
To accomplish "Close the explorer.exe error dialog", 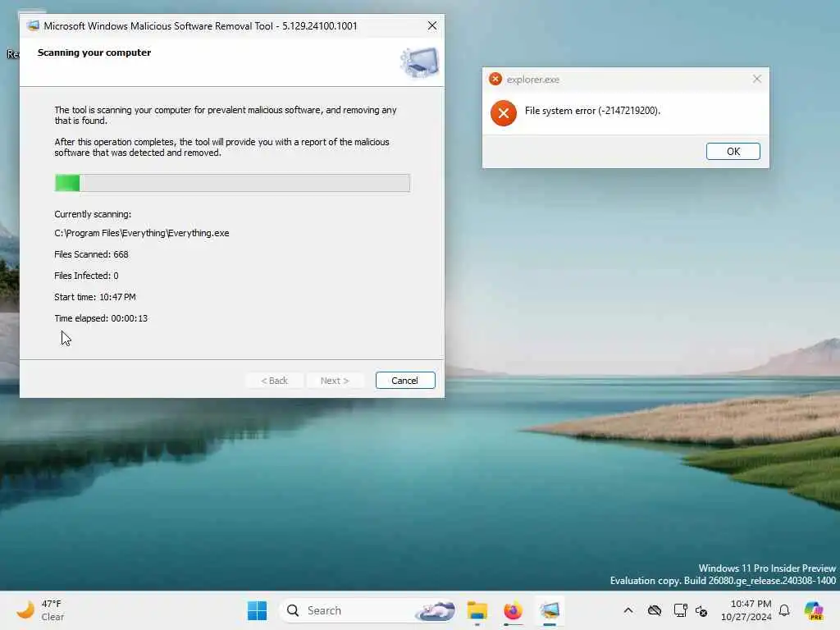I will click(x=756, y=80).
